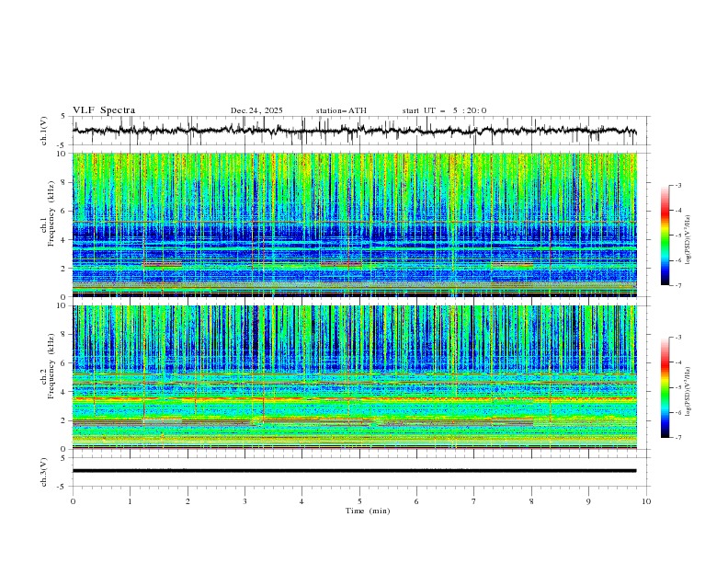Select the date 'Dec.24, 2025' in header
The image size is (728, 563).
click(256, 110)
